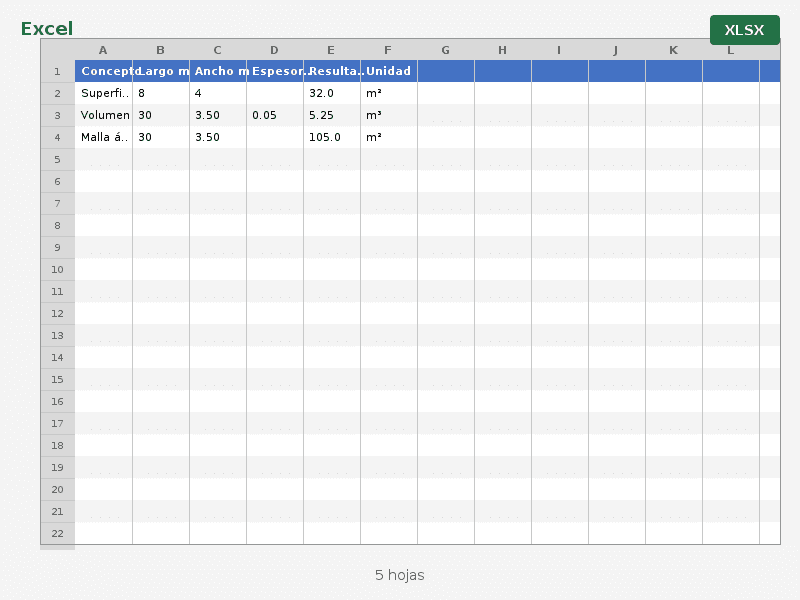Click the Excel title label
800x600 pixels.
[47, 29]
